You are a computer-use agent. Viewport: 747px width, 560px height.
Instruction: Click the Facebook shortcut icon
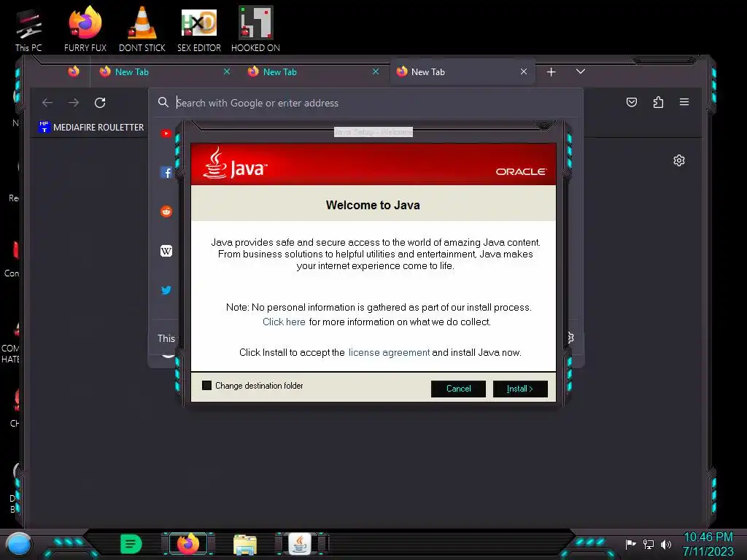pos(166,172)
